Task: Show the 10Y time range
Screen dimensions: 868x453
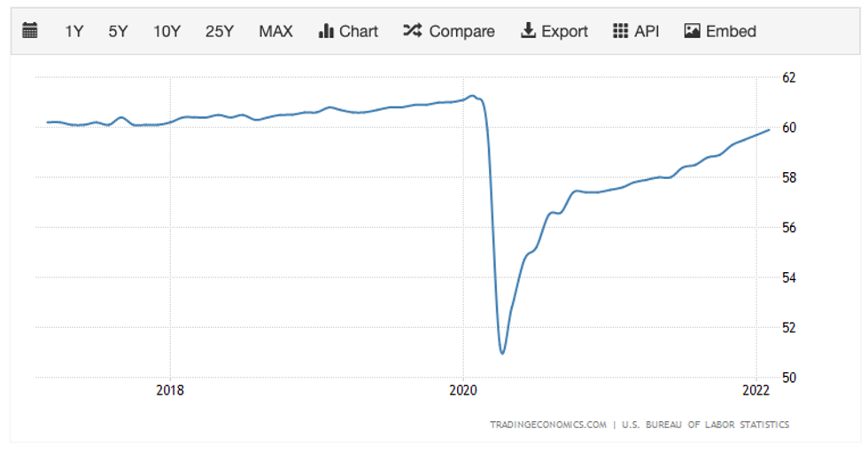Action: click(167, 31)
